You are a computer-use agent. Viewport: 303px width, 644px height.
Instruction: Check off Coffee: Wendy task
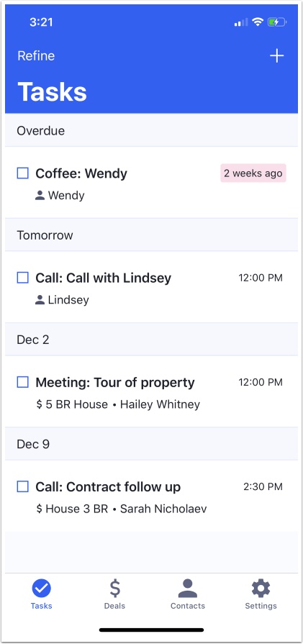pyautogui.click(x=22, y=173)
